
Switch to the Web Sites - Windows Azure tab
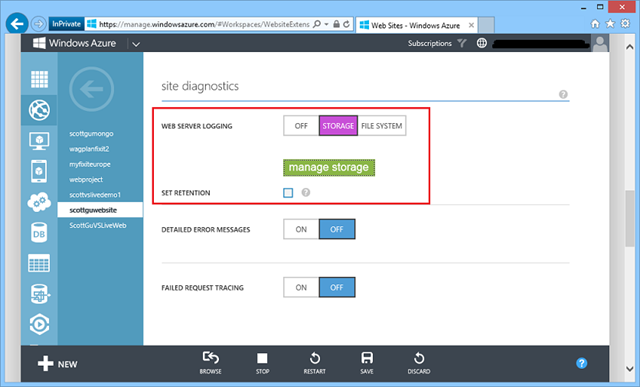[416, 25]
